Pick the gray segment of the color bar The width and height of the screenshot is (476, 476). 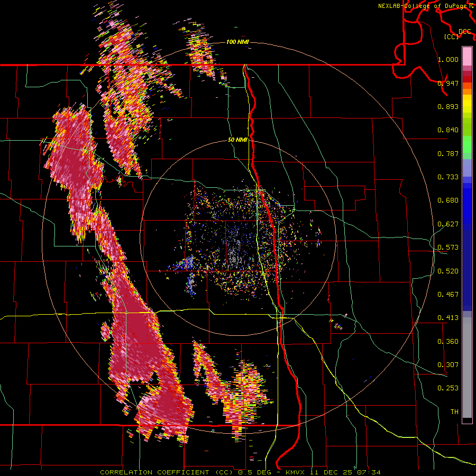pos(467,368)
